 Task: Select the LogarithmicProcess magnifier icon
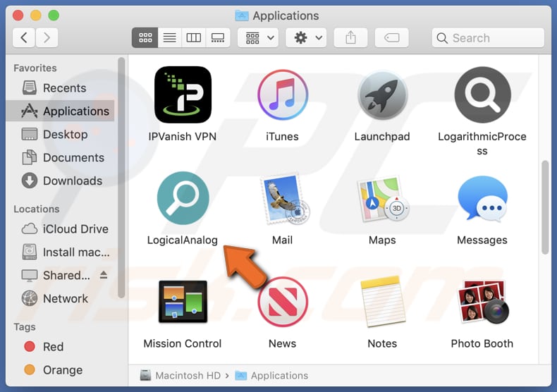(x=482, y=94)
